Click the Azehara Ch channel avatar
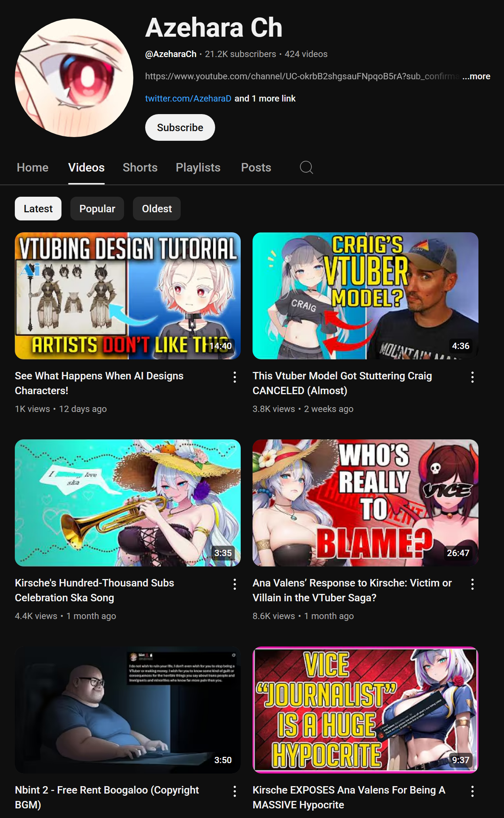Screen dimensions: 504x818 point(74,78)
